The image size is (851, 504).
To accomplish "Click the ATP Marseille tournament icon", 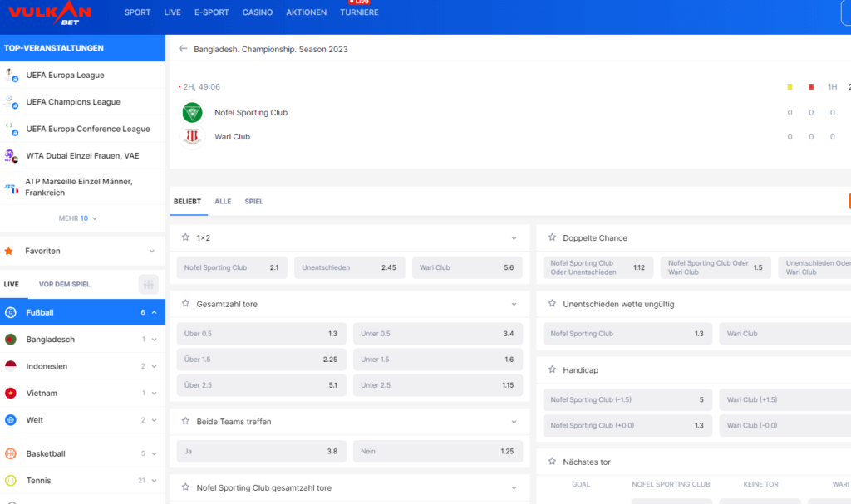I will click(x=11, y=187).
